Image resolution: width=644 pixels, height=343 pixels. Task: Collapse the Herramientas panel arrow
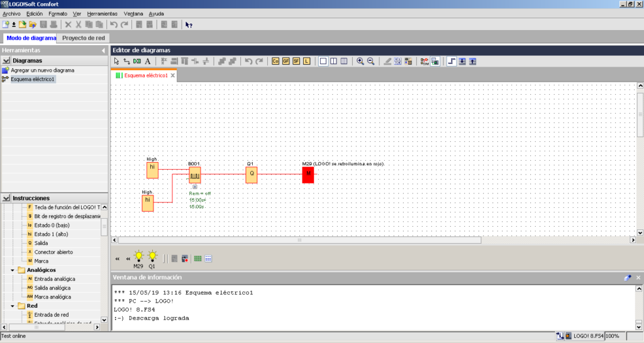103,50
